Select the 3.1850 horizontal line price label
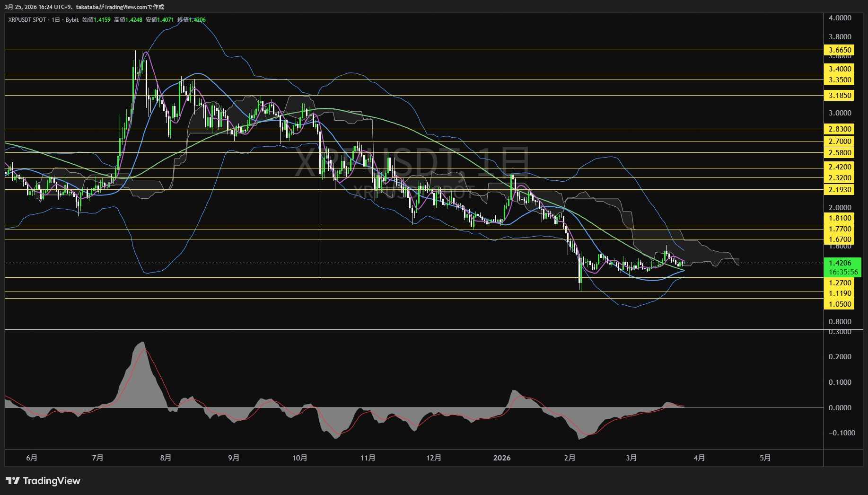 coord(840,96)
